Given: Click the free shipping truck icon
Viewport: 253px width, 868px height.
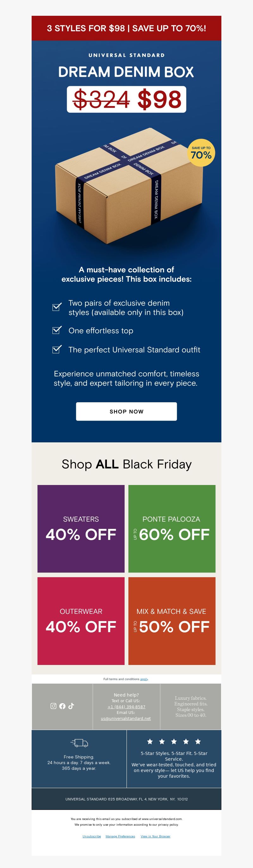Looking at the screenshot, I should pyautogui.click(x=79, y=743).
